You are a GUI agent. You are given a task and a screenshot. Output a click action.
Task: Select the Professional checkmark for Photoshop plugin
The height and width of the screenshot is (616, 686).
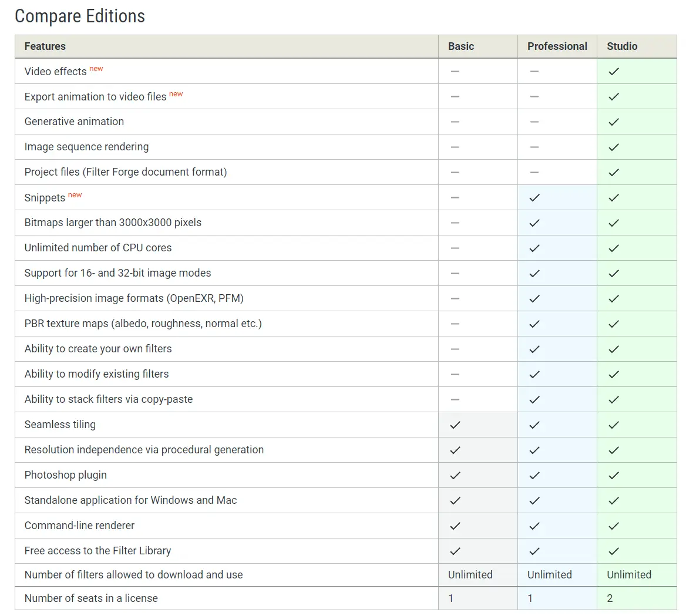534,474
